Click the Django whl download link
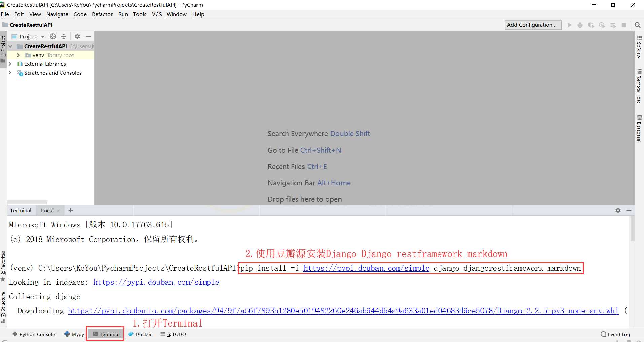Viewport: 644px width, 342px height. 343,311
